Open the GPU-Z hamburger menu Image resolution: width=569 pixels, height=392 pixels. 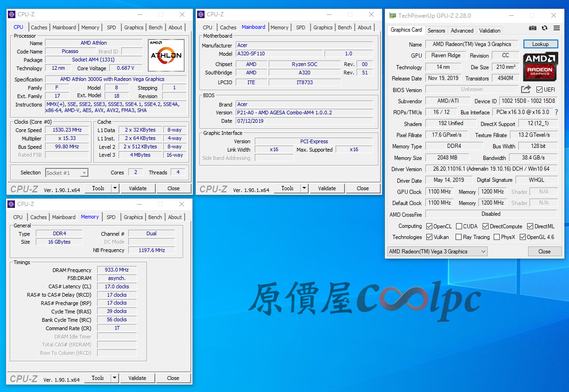point(556,28)
